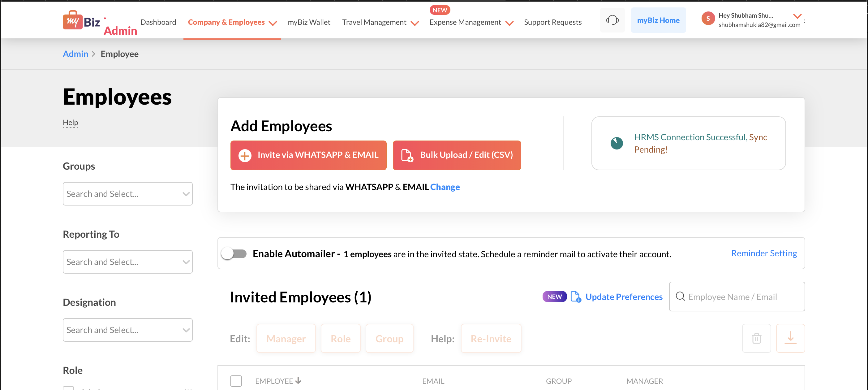Click the Manager edit button
868x390 pixels.
pyautogui.click(x=286, y=338)
